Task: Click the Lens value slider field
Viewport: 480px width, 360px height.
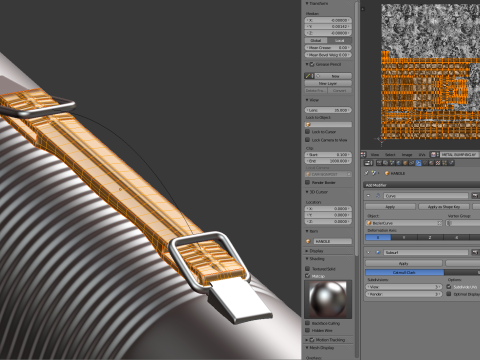Action: 328,110
